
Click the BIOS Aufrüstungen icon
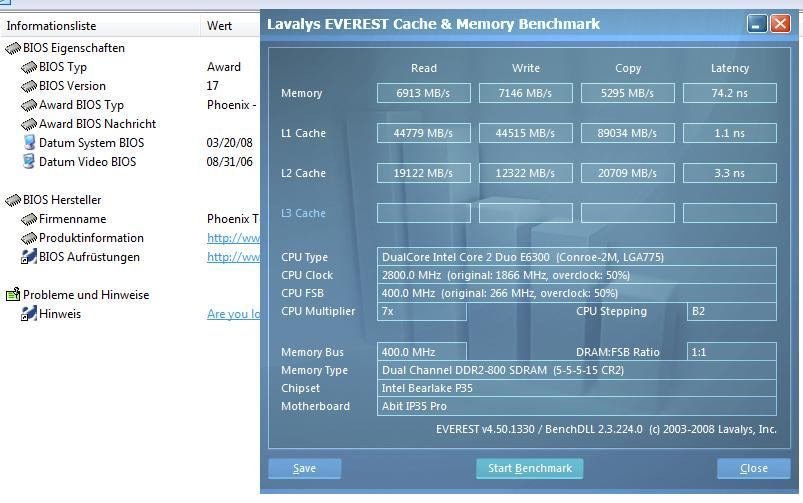point(29,257)
